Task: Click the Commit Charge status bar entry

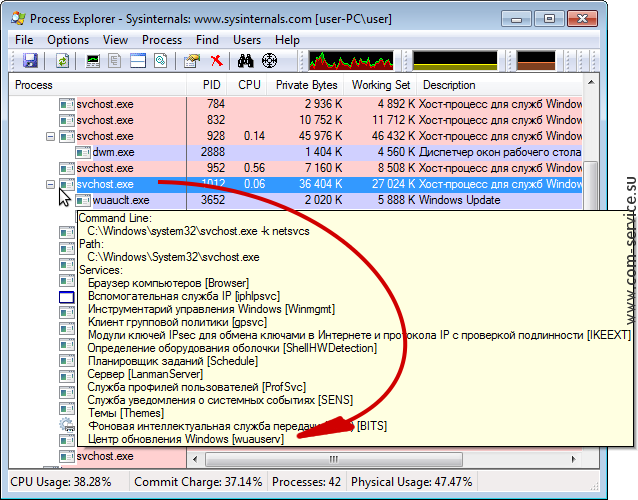Action: [x=198, y=482]
